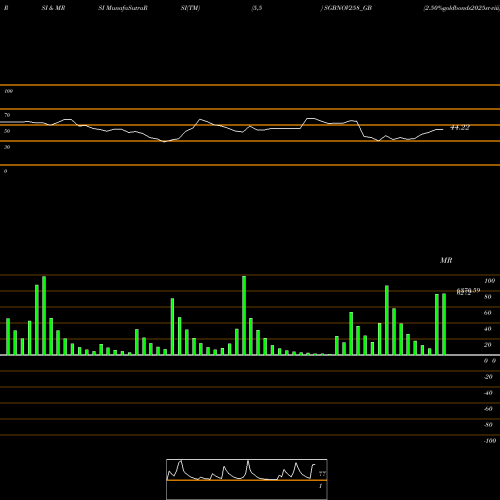500x500 pixels.
Task: Click the 50 level label on RSI axis
Action: tap(7, 131)
